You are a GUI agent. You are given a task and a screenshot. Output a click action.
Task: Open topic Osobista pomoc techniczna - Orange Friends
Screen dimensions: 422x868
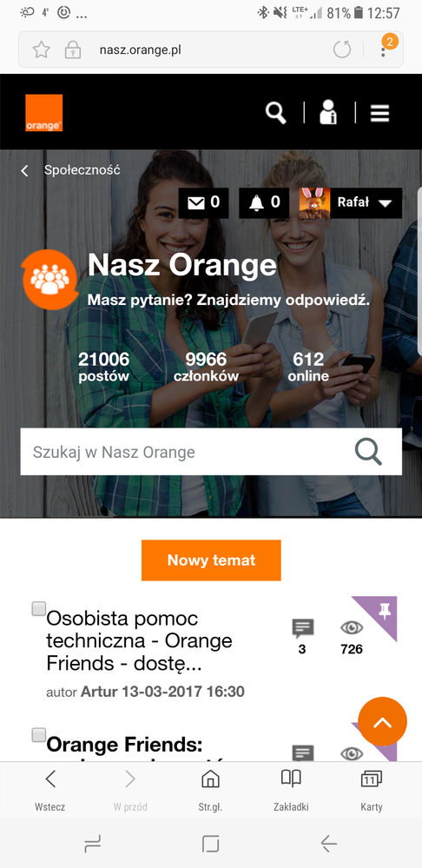click(140, 641)
